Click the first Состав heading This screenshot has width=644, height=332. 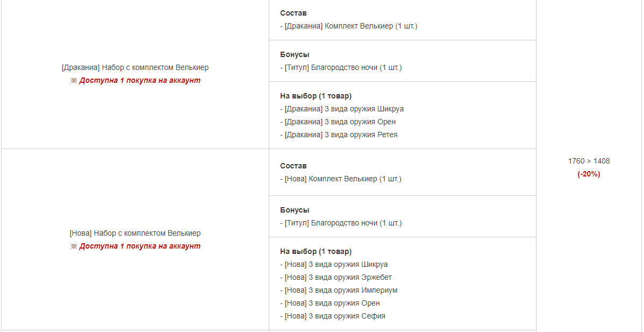294,13
